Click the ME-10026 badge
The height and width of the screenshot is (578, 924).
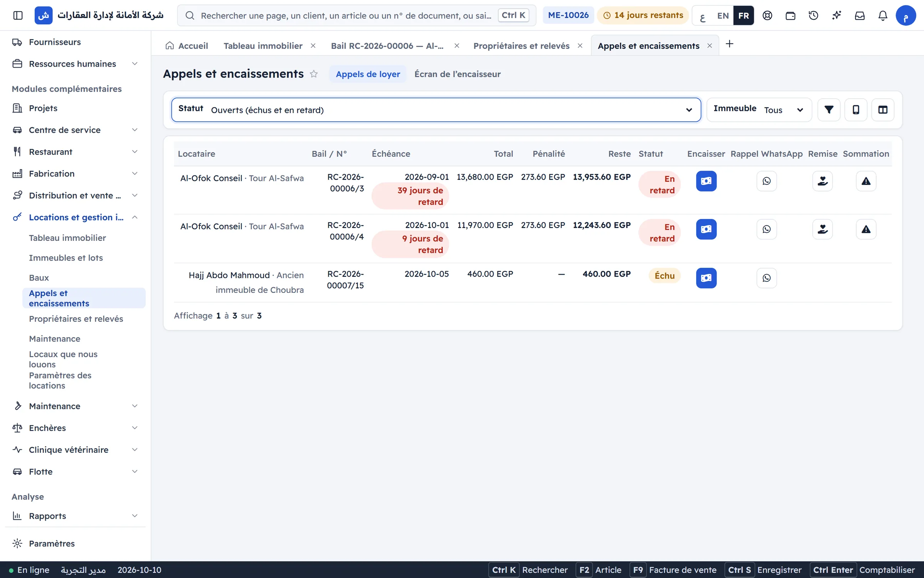tap(568, 15)
